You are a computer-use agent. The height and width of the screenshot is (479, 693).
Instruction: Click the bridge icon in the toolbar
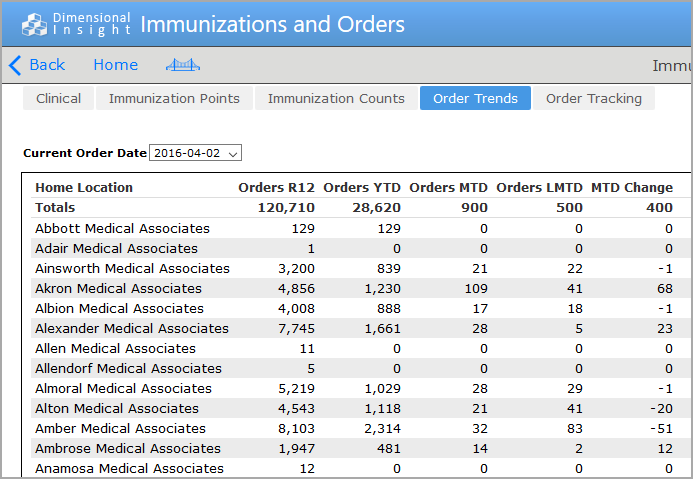click(182, 65)
